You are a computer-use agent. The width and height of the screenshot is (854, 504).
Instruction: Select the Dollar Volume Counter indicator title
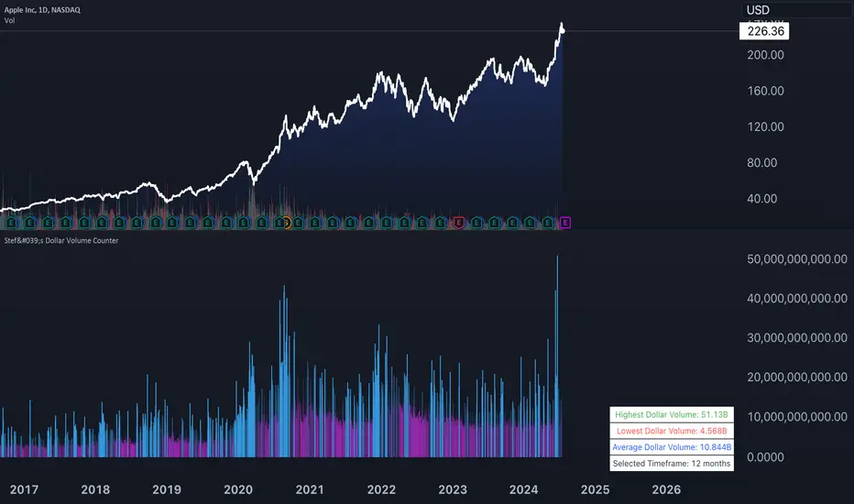coord(61,240)
